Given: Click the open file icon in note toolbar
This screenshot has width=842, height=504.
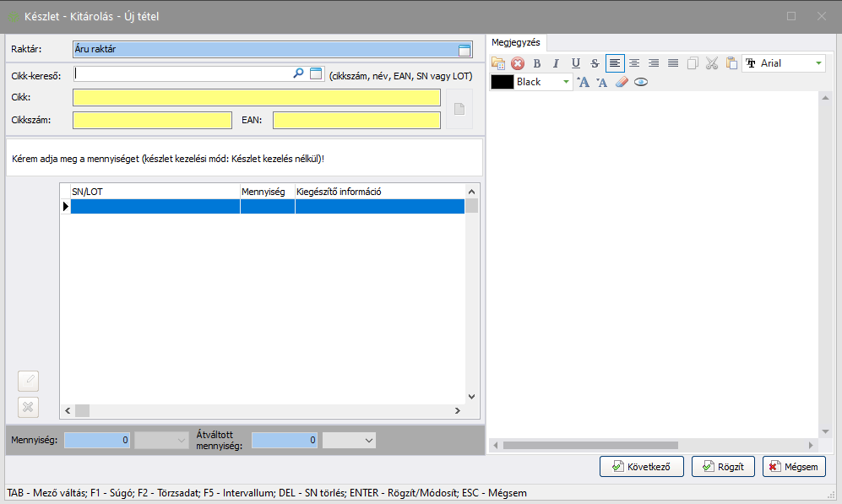Looking at the screenshot, I should [x=498, y=63].
